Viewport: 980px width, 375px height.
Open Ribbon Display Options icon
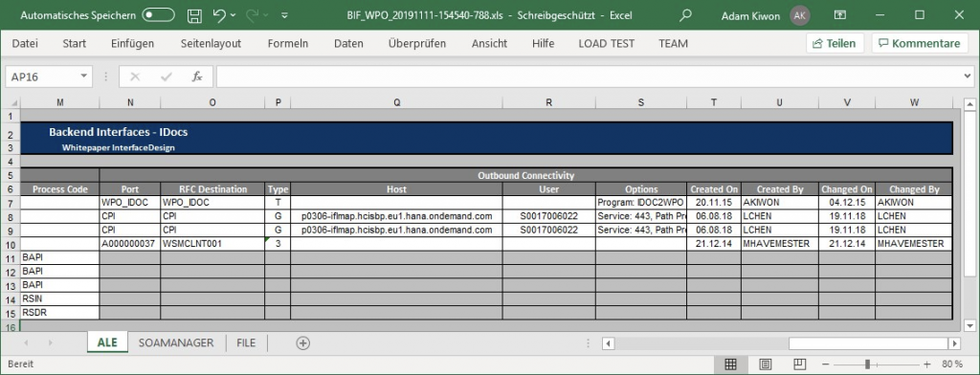[840, 15]
